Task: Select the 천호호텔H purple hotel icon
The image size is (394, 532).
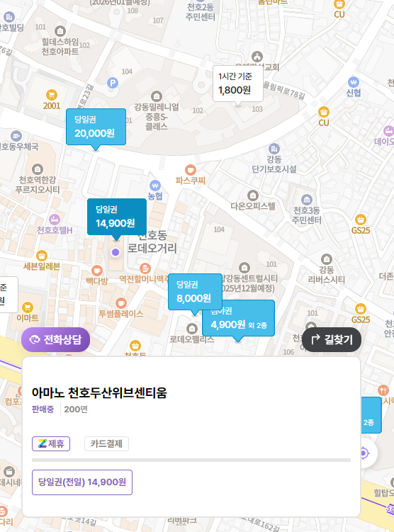Action: click(x=55, y=220)
